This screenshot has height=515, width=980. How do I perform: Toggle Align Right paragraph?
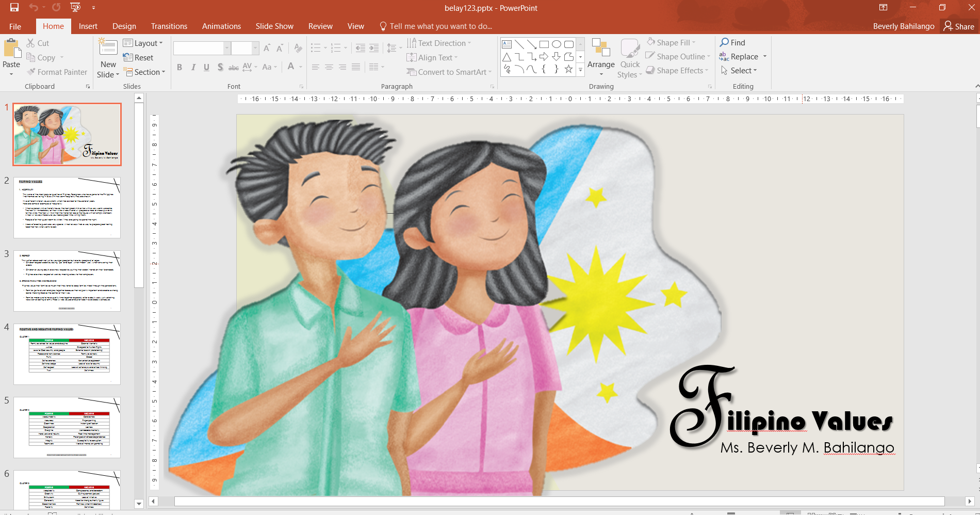[x=342, y=67]
